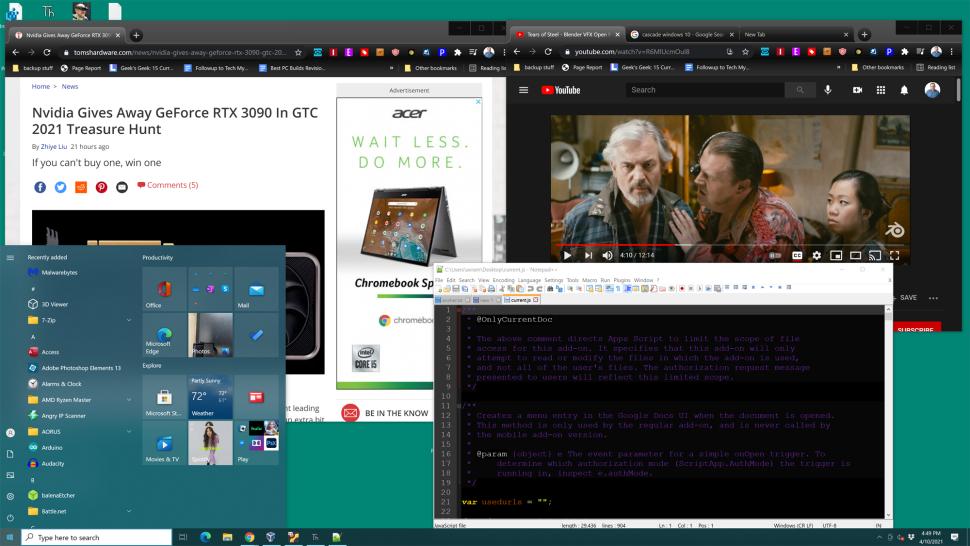The image size is (970, 546).
Task: Open Other bookmarks folder in left browser
Action: tap(431, 68)
